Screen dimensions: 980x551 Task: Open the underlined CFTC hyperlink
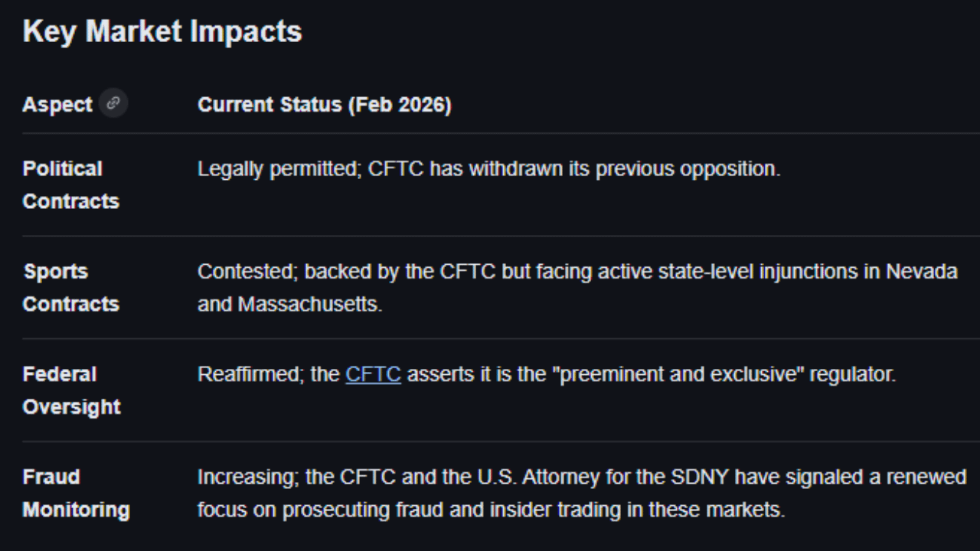pos(373,375)
